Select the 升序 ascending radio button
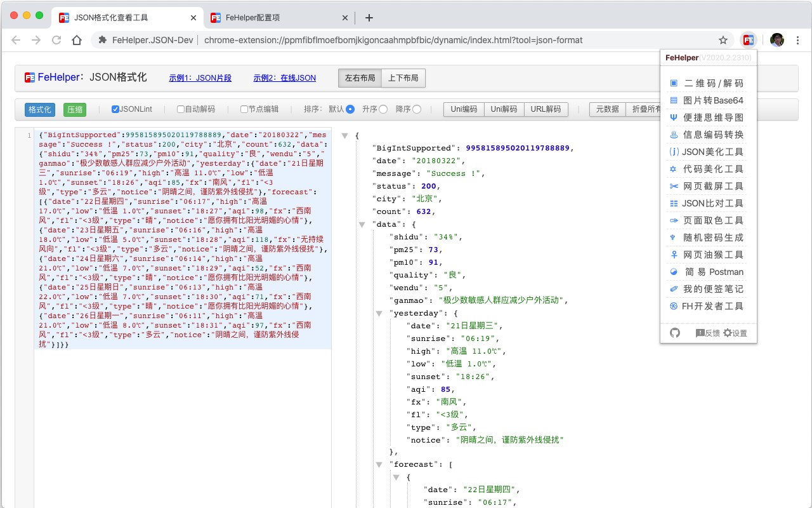The height and width of the screenshot is (508, 812). point(383,109)
